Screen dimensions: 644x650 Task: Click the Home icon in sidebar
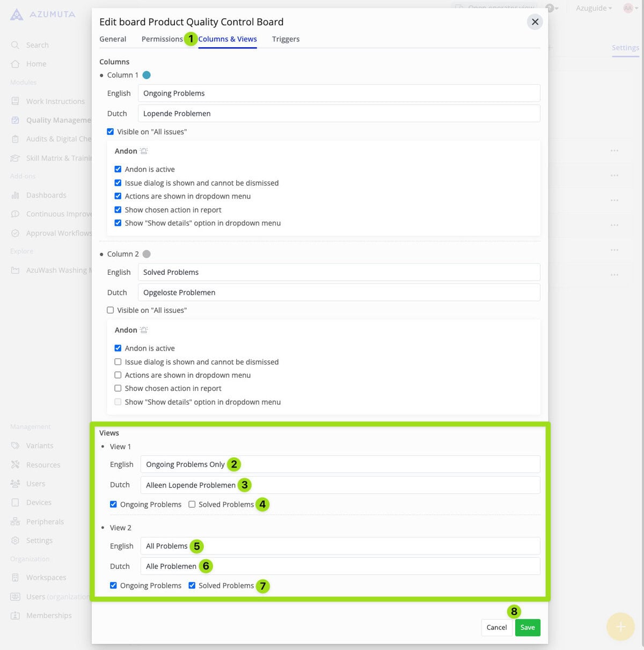15,64
